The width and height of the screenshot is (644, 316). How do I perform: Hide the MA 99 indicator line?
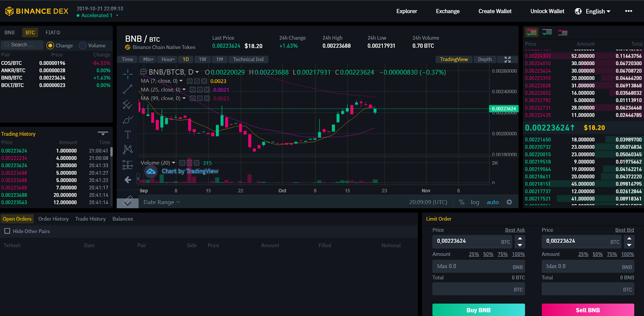coord(192,98)
